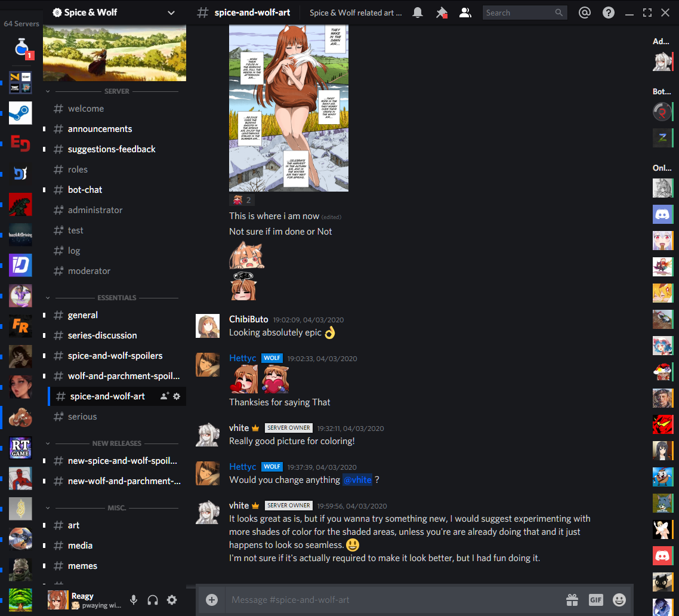Open the log channel

pos(116,251)
